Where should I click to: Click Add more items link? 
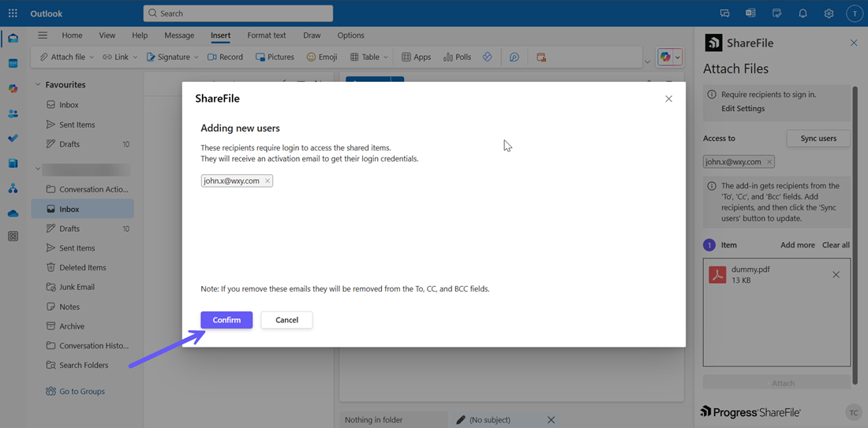pos(797,245)
